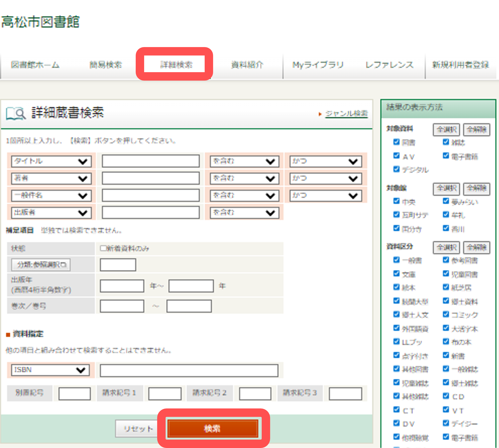
Task: Enable the 新着資料のみ checkbox
Action: 103,248
